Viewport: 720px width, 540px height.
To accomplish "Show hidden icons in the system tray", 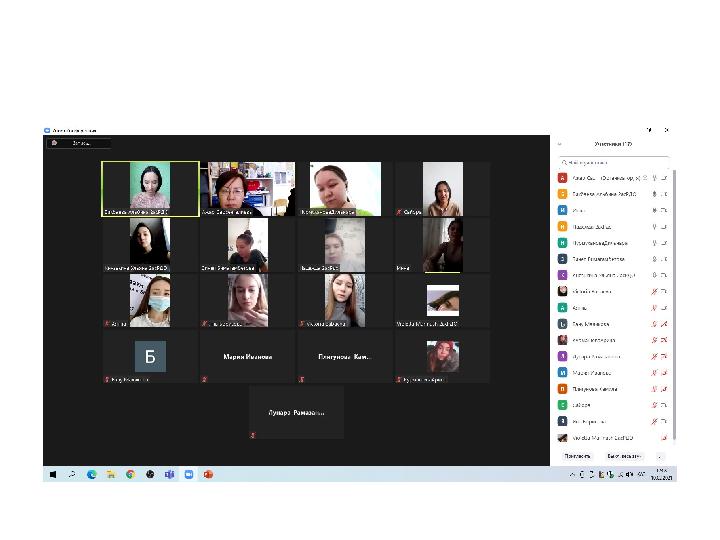I will (x=572, y=474).
